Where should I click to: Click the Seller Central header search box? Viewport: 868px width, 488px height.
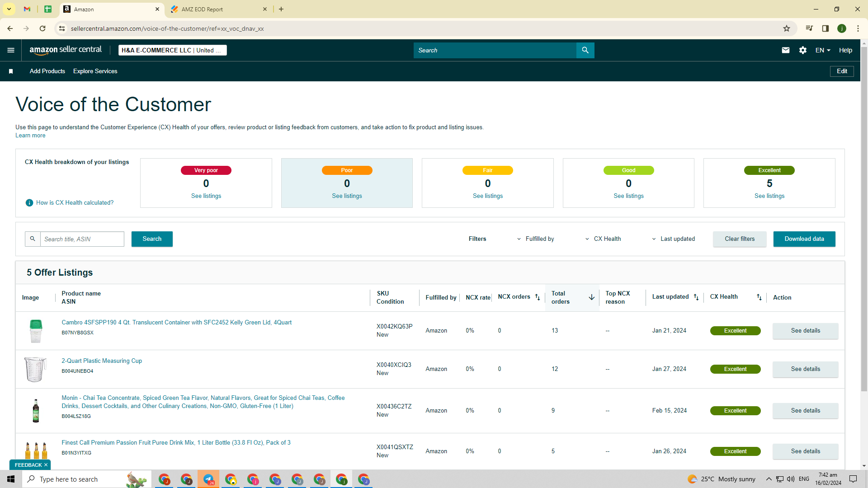tap(495, 50)
